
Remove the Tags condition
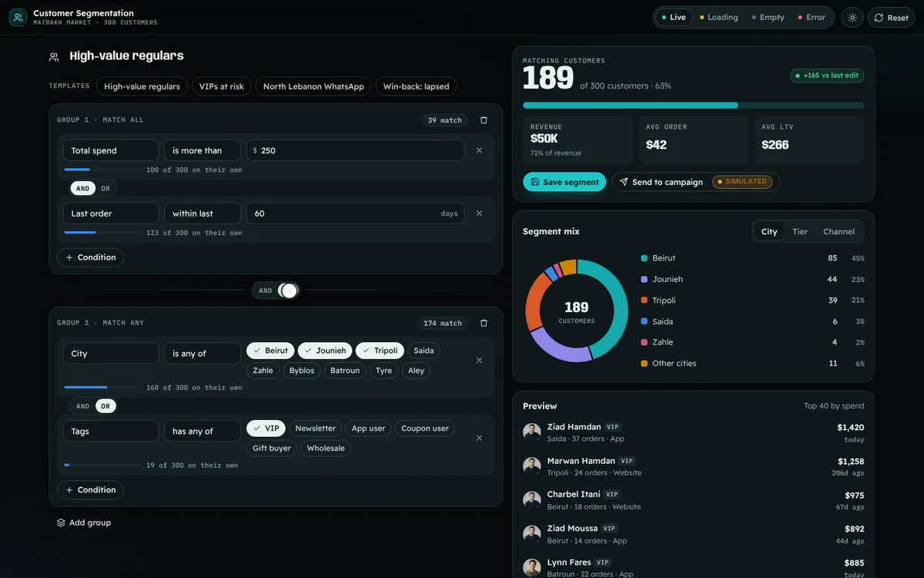click(479, 438)
